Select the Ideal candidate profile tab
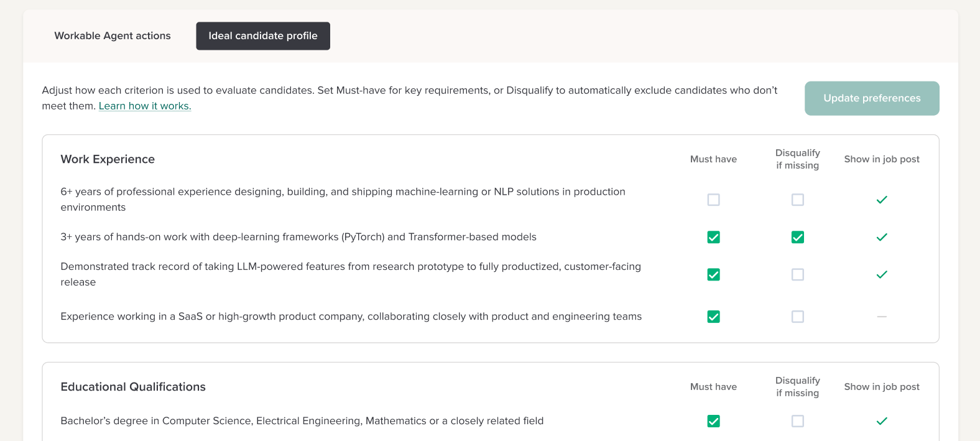This screenshot has width=980, height=441. 263,36
